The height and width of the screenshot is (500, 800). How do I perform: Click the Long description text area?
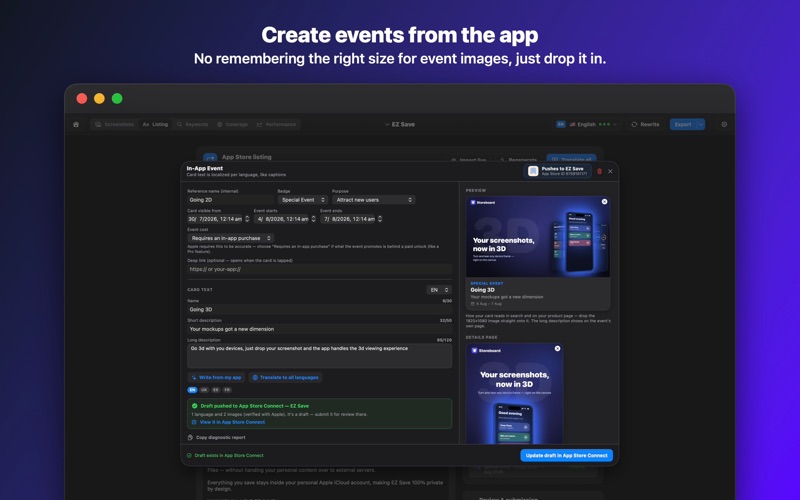click(319, 356)
